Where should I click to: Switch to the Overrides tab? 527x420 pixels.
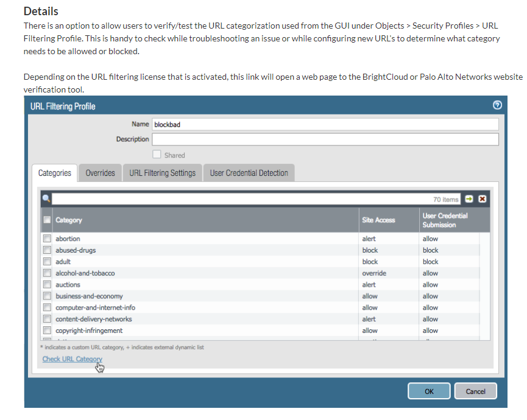(100, 173)
